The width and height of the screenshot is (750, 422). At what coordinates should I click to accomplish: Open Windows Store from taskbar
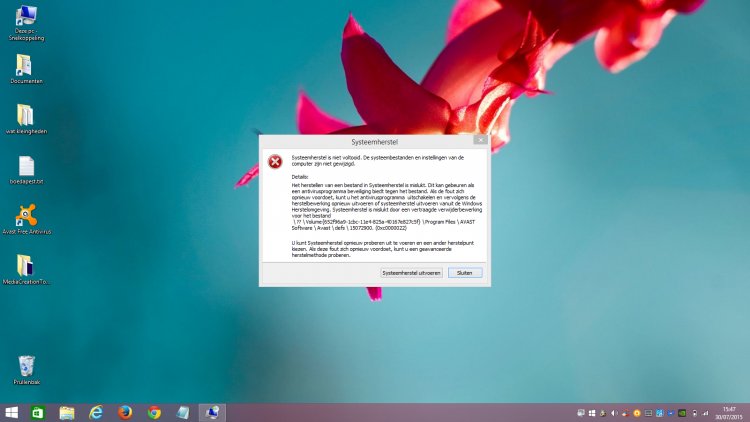(x=37, y=412)
